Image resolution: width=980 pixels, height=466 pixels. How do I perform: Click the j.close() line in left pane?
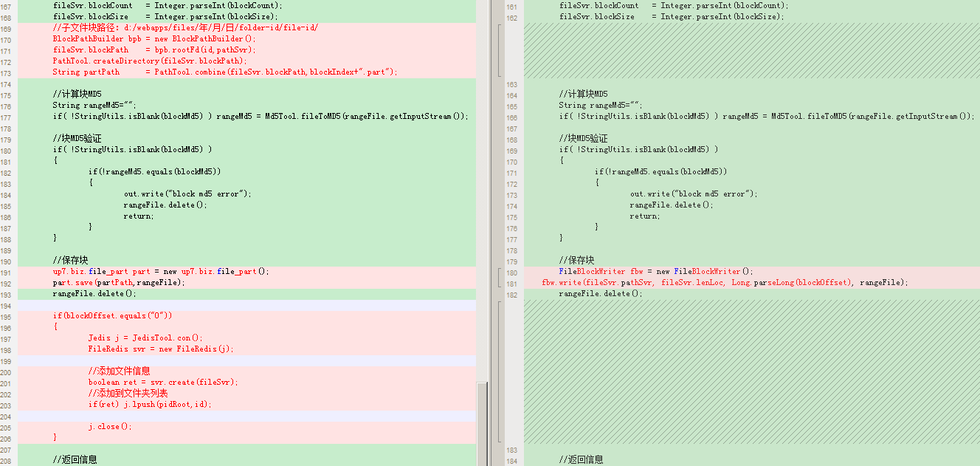[110, 426]
